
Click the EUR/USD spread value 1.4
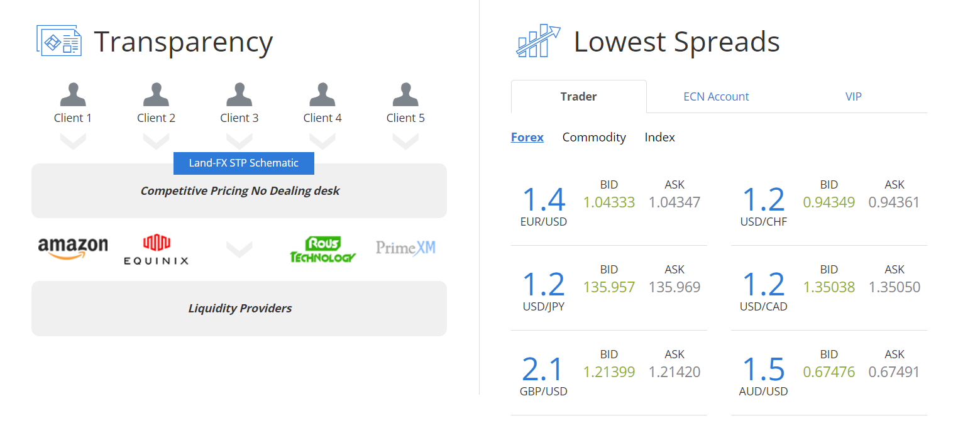544,199
